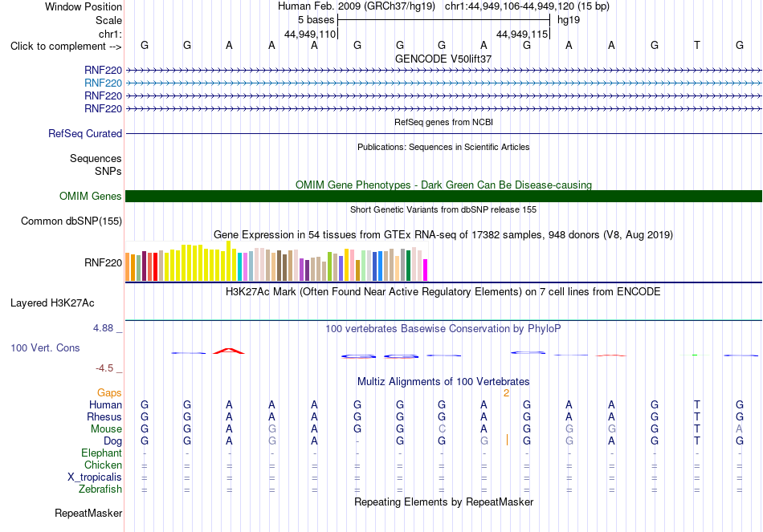763x532 pixels.
Task: Click the red 'A' peak in the PhyloP track
Action: pos(229,351)
